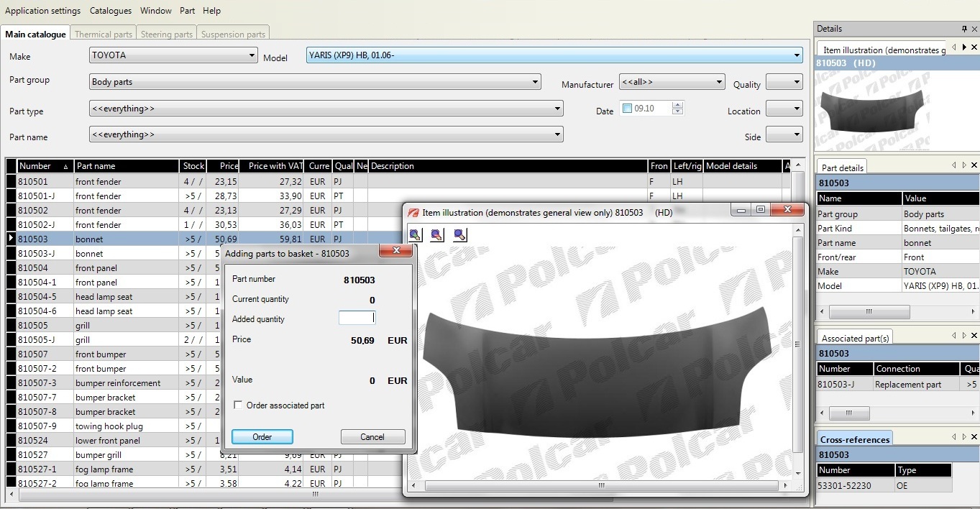Open the Application settings menu

click(42, 11)
